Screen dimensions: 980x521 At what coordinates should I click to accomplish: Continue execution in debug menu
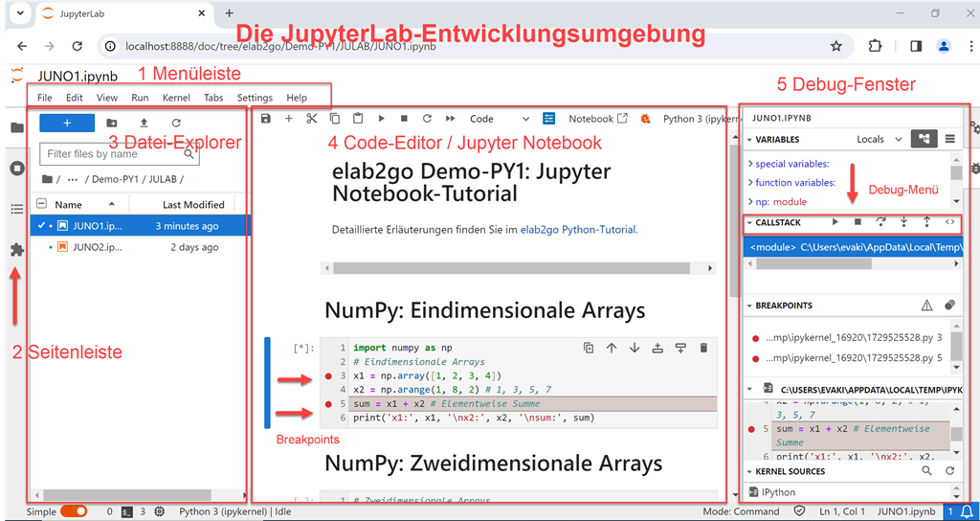click(835, 222)
